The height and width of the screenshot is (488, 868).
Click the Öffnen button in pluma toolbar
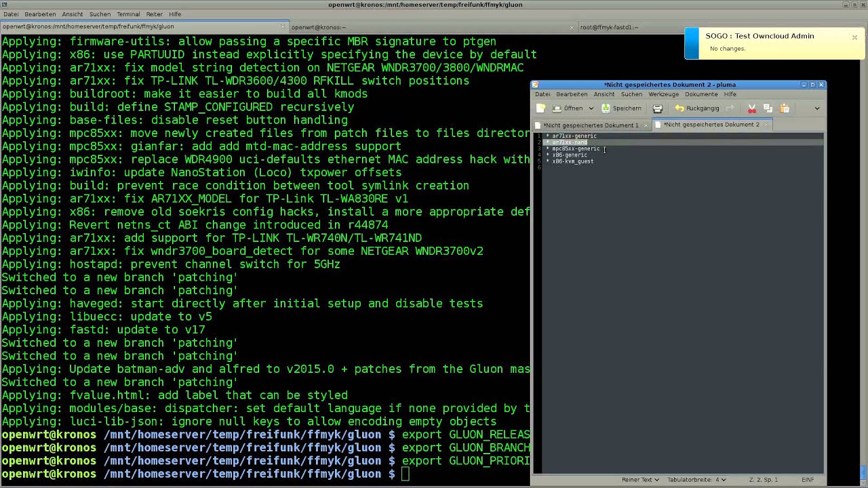[568, 108]
